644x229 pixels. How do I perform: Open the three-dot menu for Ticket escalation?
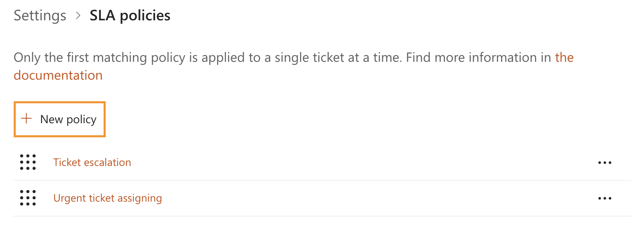pos(605,163)
